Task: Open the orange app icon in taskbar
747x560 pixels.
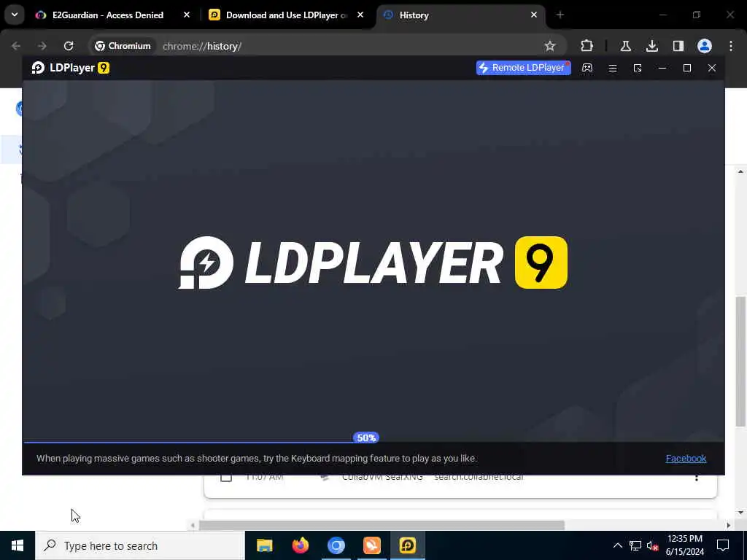Action: (371, 545)
